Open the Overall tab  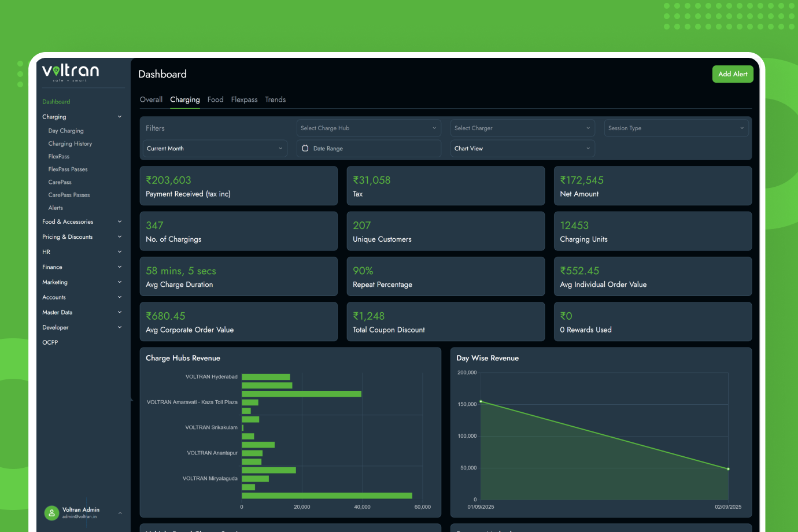[151, 99]
